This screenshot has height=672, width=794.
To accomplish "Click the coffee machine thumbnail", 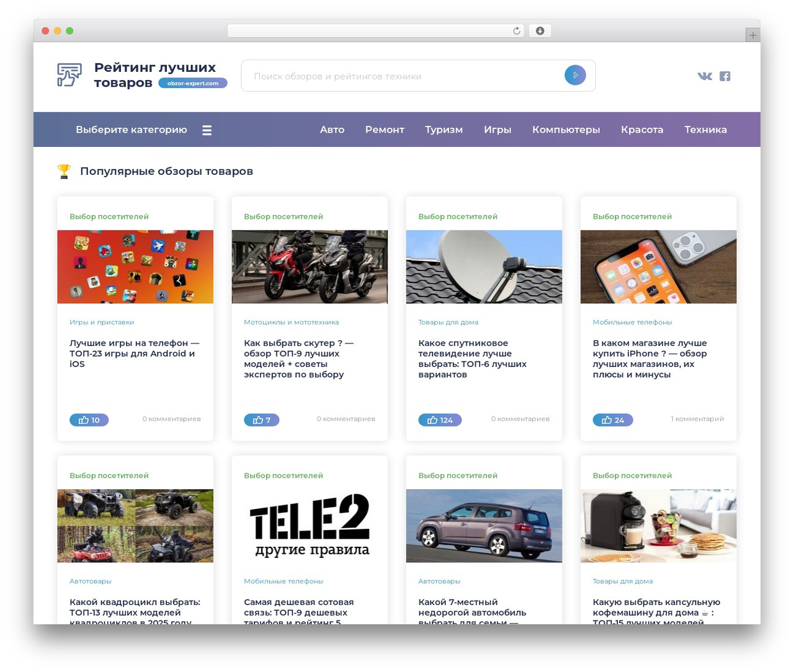I will (658, 526).
